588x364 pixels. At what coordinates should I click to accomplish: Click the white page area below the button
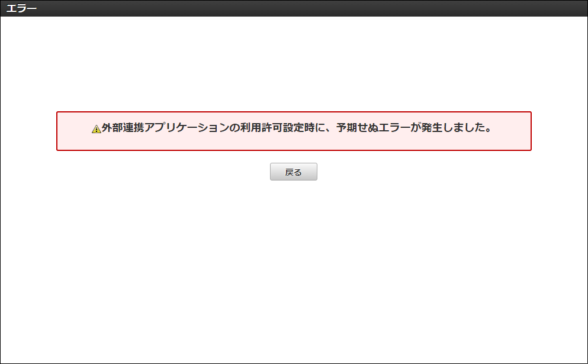(294, 266)
